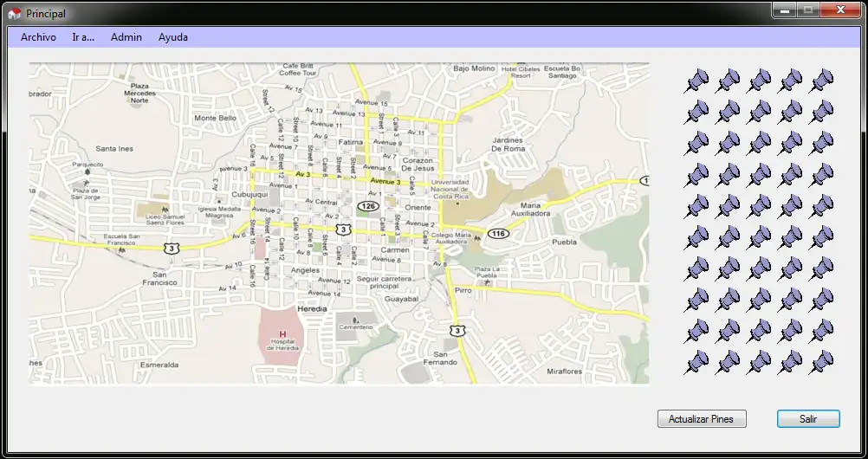Click the Universidad Nacional de Costa Rica label
868x459 pixels.
[x=450, y=190]
